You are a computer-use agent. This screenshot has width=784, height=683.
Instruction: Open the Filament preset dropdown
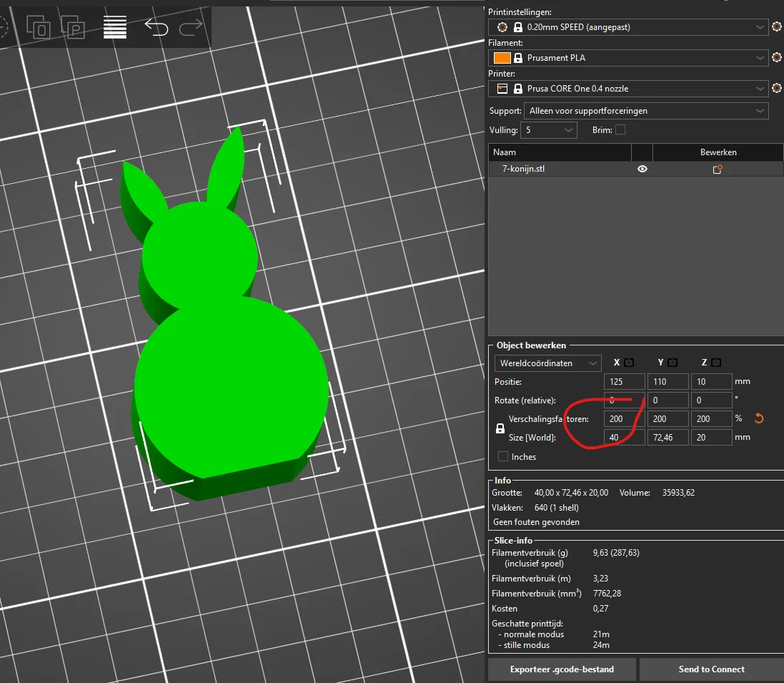point(627,58)
